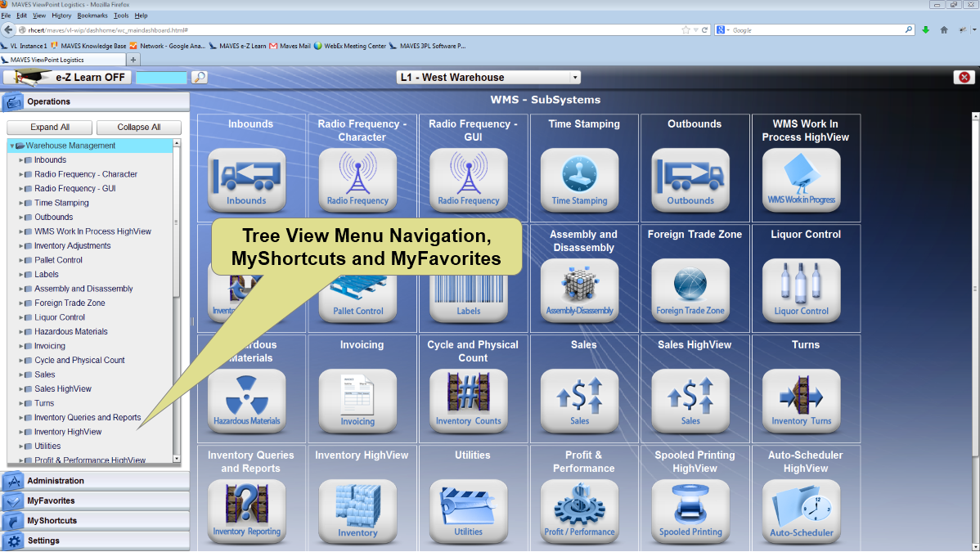Image resolution: width=980 pixels, height=552 pixels.
Task: Open the Spooled Printing icon
Action: [x=690, y=511]
